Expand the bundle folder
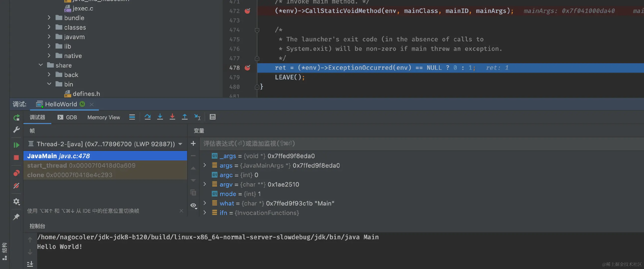This screenshot has height=269, width=644. point(49,18)
